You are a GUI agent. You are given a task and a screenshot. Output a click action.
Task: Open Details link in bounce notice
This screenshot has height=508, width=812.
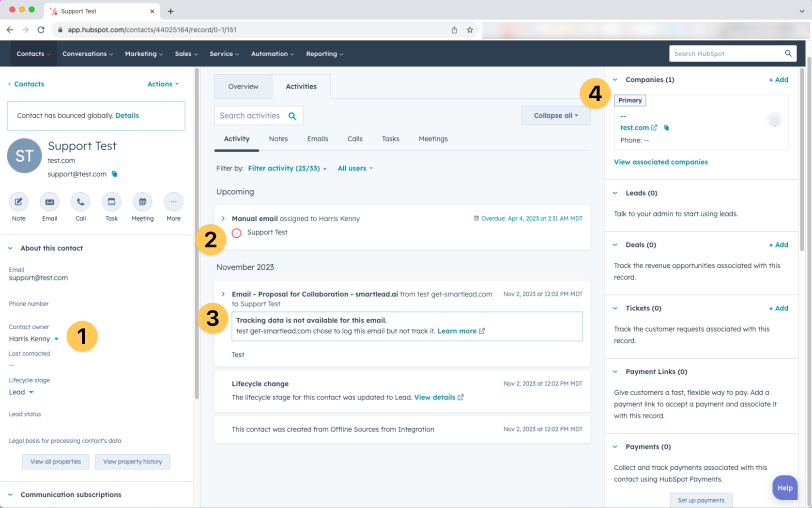[127, 115]
